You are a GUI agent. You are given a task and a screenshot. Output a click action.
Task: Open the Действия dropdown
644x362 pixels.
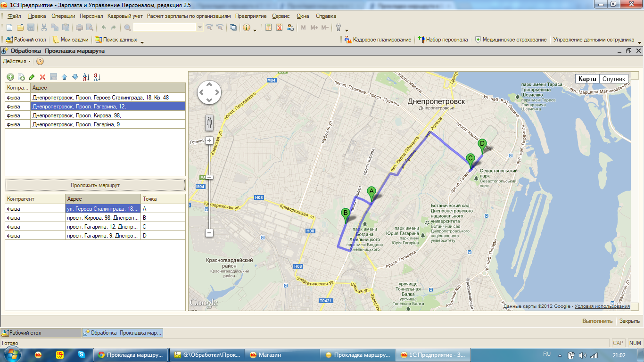click(17, 61)
